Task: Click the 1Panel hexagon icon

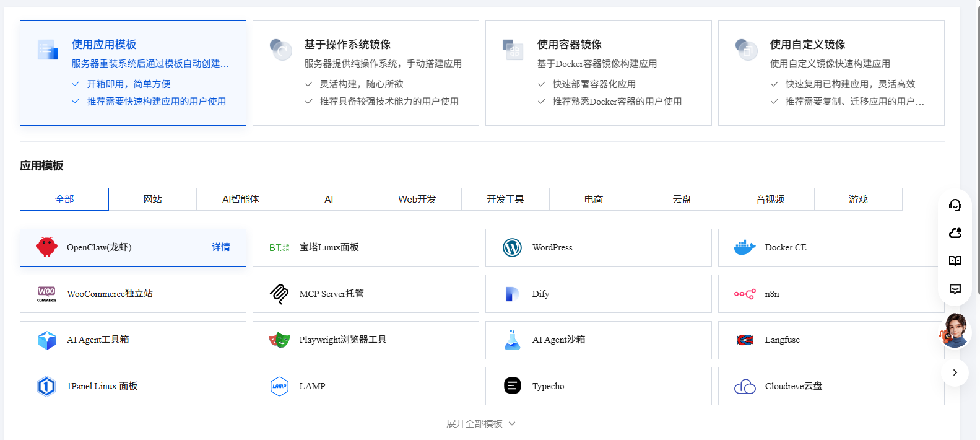Action: 46,386
